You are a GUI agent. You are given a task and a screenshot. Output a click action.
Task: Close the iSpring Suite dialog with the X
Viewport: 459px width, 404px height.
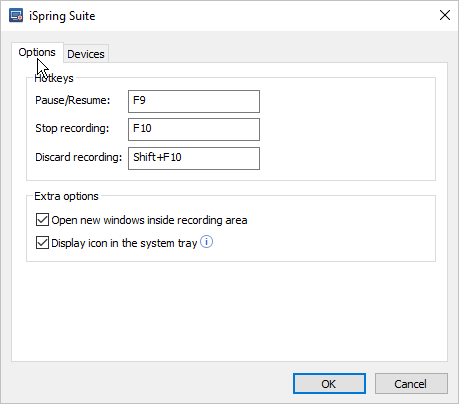[445, 15]
